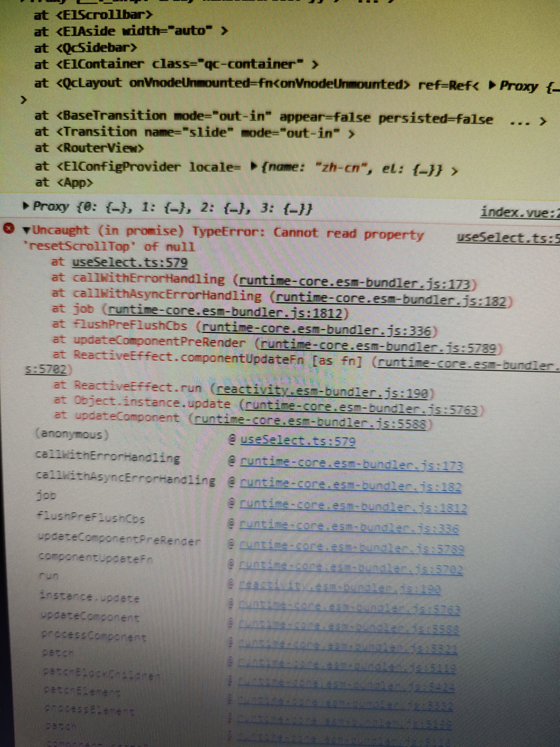This screenshot has height=747, width=560.
Task: Select the 'at <ElAside width="auto">' line
Action: 131,31
